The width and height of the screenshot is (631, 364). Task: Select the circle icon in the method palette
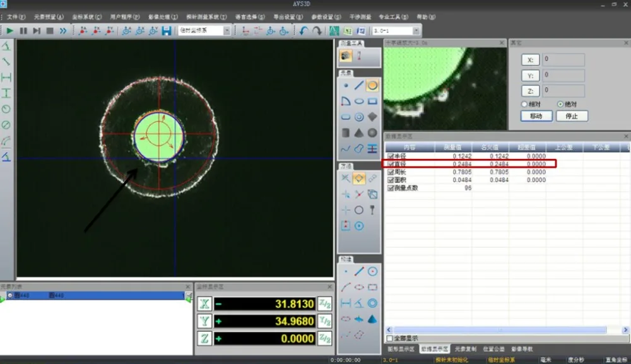tap(359, 210)
